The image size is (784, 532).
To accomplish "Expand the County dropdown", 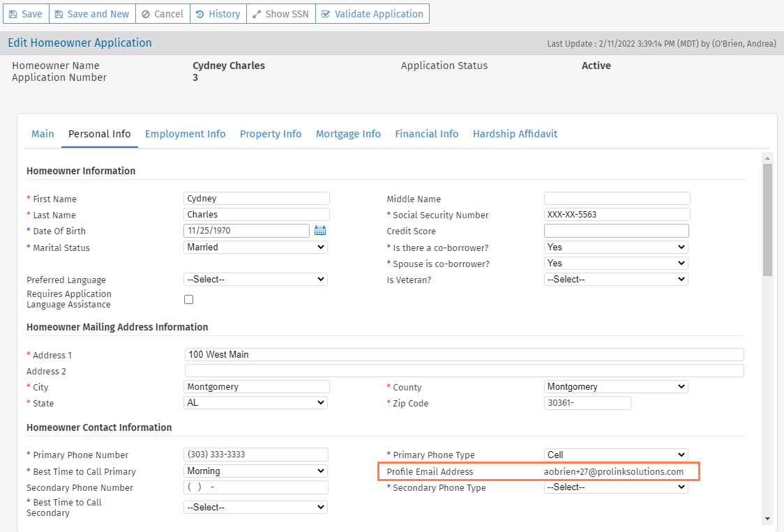I will pyautogui.click(x=616, y=386).
